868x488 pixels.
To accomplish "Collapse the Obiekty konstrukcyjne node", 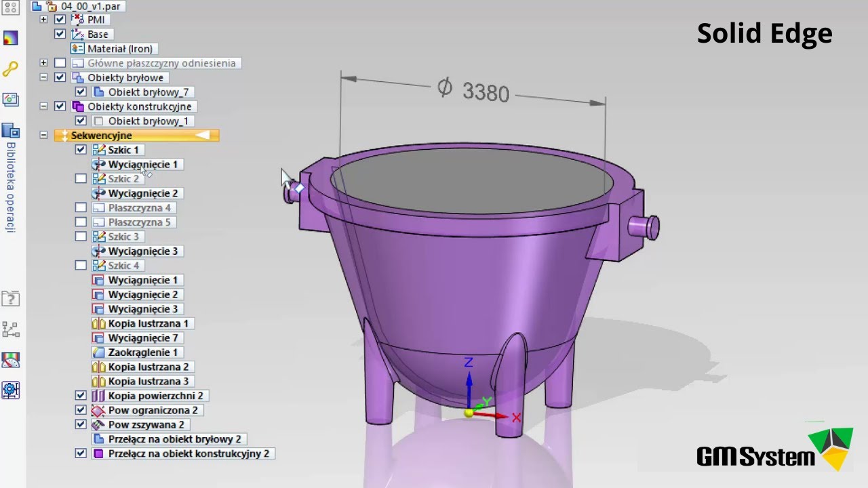I will (43, 106).
